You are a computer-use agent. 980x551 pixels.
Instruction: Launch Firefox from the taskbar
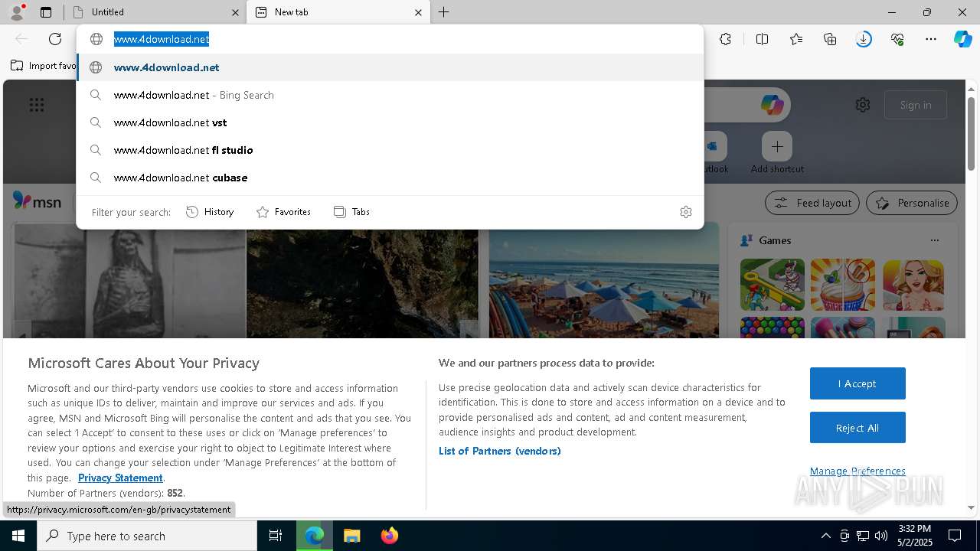(389, 536)
